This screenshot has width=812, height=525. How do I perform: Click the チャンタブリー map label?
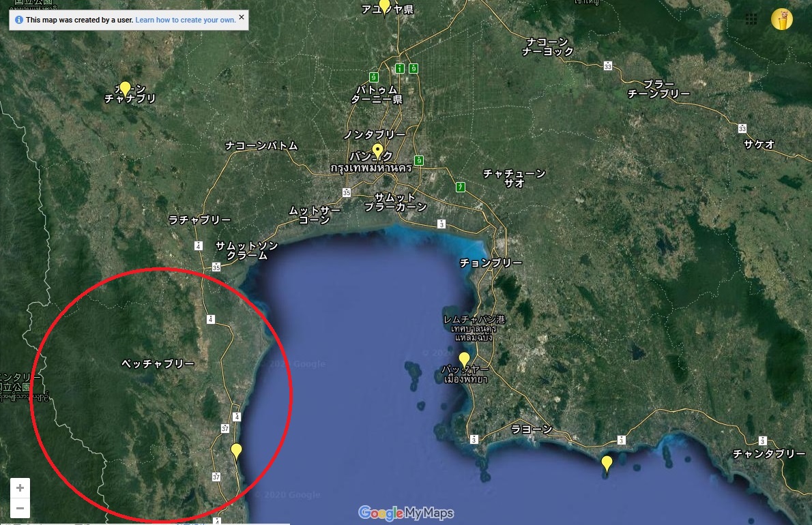point(769,453)
